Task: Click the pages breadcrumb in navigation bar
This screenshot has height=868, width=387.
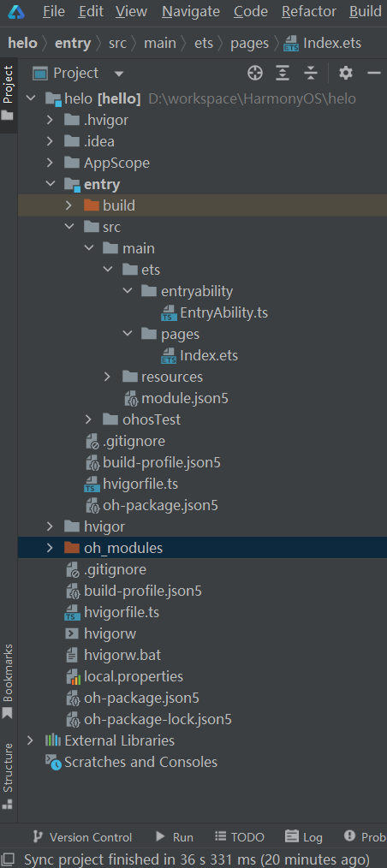Action: [x=249, y=43]
